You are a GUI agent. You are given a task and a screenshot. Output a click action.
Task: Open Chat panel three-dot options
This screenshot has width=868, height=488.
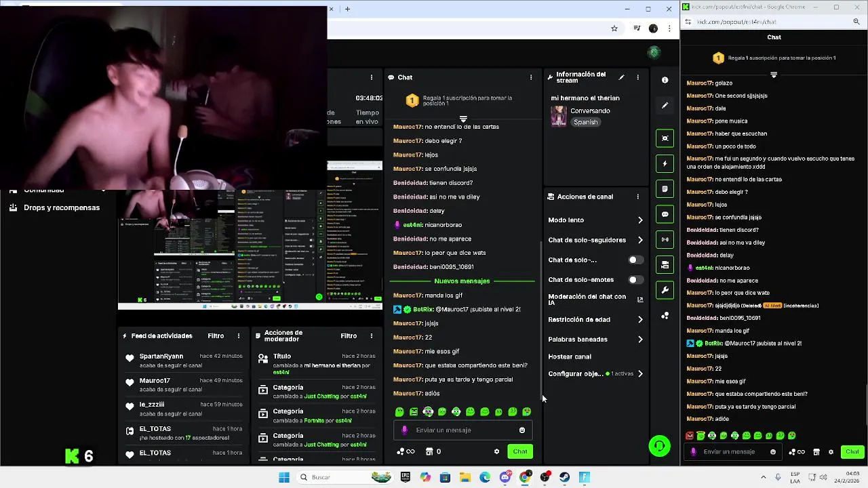click(531, 77)
